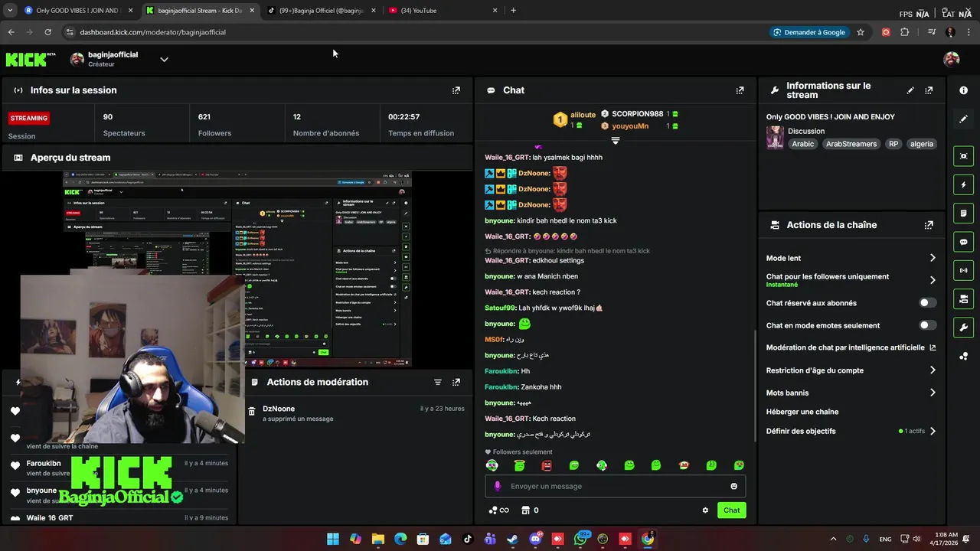Launch File Explorer from the taskbar
The height and width of the screenshot is (551, 980).
coord(377,539)
